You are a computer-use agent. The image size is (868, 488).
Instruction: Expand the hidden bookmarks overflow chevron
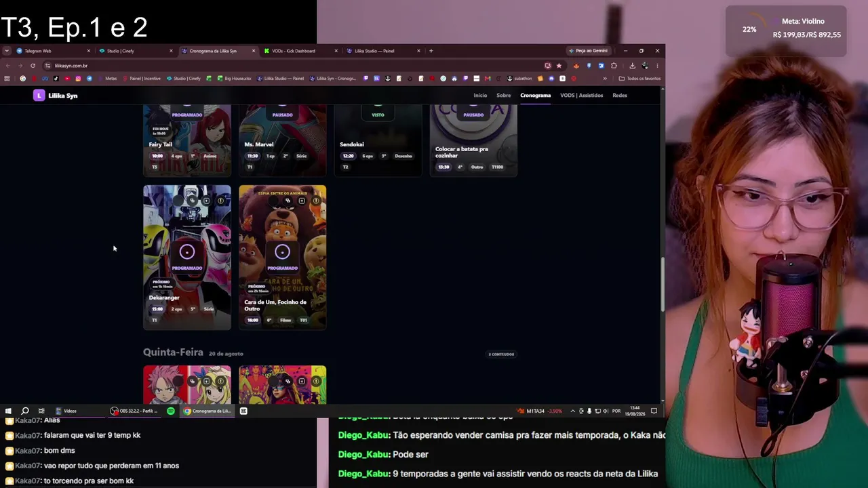[x=605, y=79]
